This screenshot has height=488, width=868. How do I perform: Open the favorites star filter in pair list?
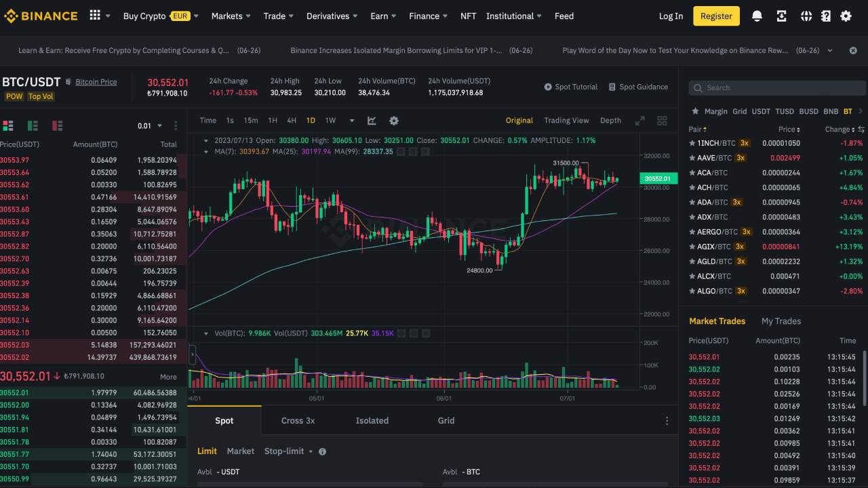pos(695,111)
